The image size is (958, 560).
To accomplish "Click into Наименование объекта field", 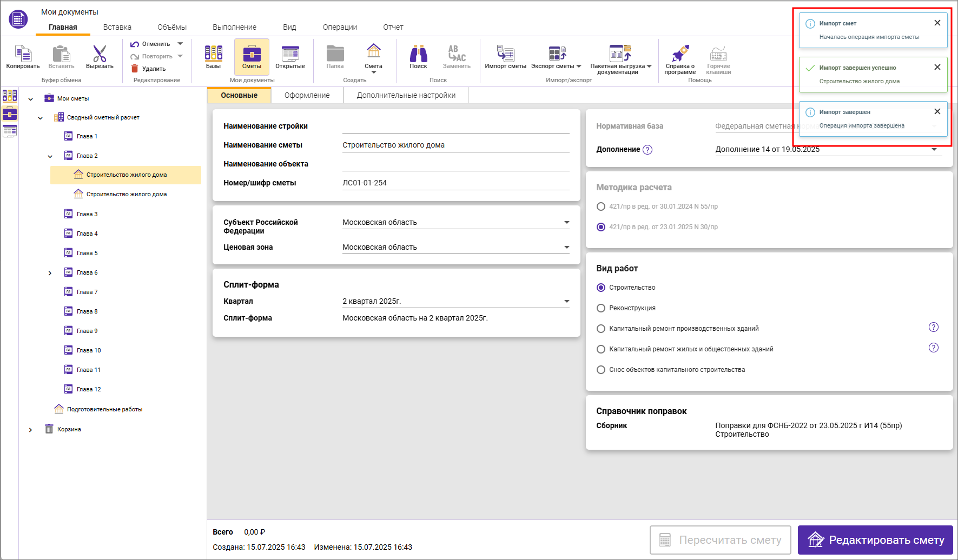I will (456, 164).
